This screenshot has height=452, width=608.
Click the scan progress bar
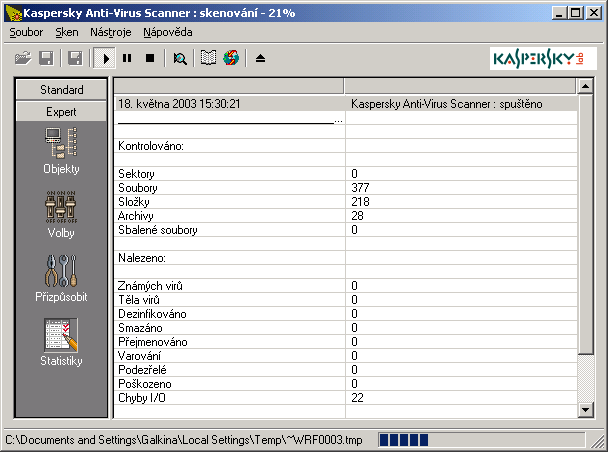(482, 440)
